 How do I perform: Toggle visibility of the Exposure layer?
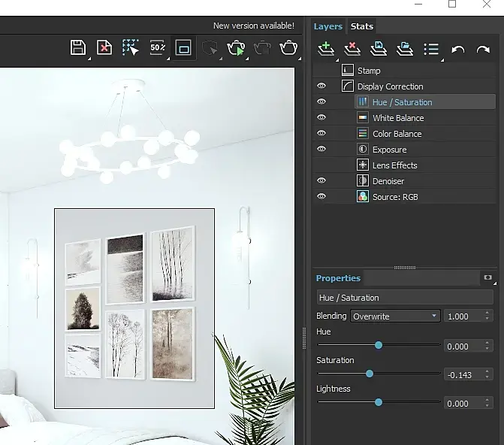pos(321,150)
